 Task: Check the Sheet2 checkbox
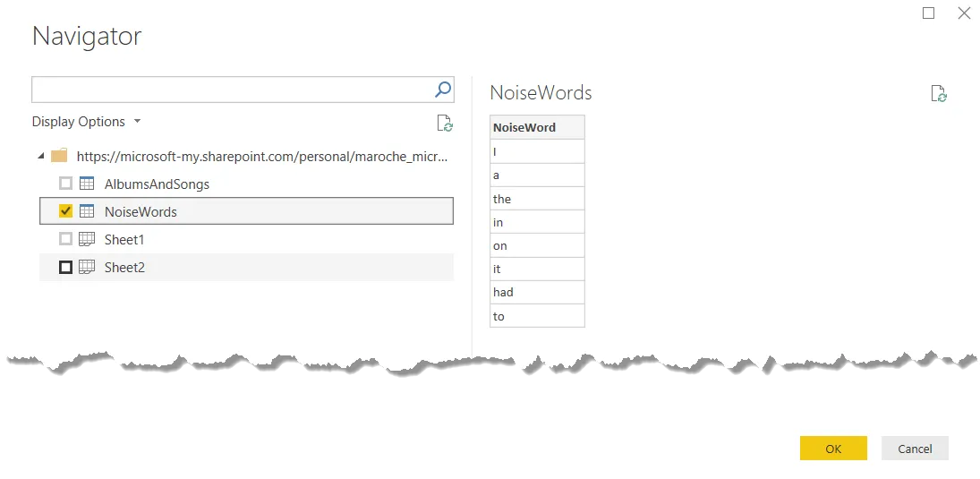(x=65, y=267)
